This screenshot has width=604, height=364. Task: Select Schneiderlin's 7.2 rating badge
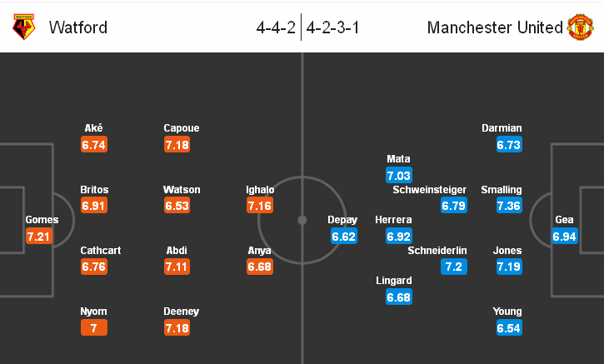click(453, 267)
